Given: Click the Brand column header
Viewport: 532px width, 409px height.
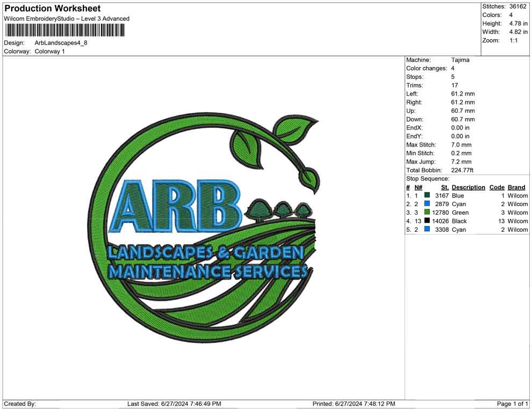Looking at the screenshot, I should pos(516,187).
